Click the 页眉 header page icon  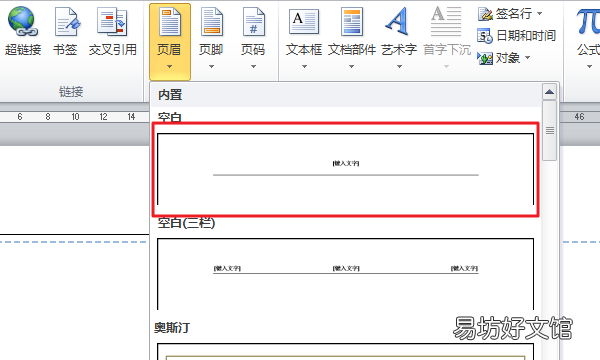pyautogui.click(x=170, y=21)
